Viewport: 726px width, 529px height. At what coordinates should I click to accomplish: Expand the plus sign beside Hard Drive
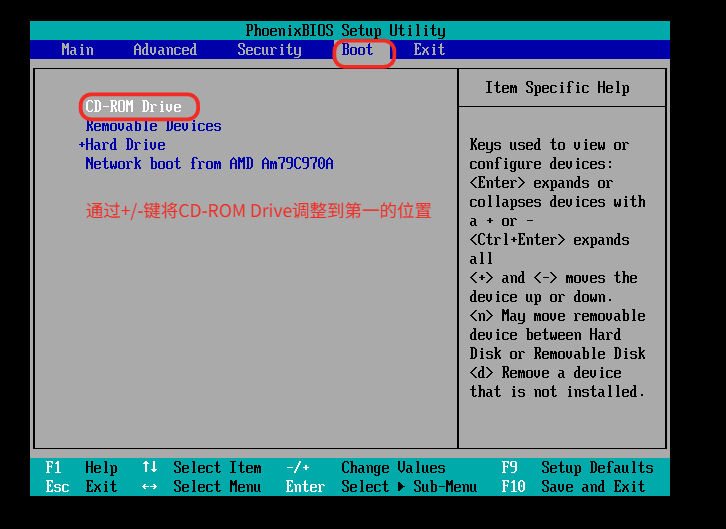tap(81, 145)
